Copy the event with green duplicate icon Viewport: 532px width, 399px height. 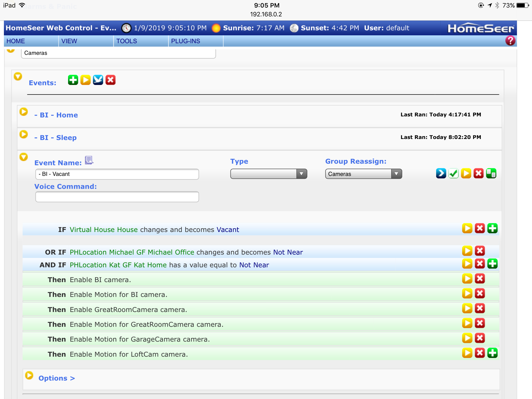[491, 173]
